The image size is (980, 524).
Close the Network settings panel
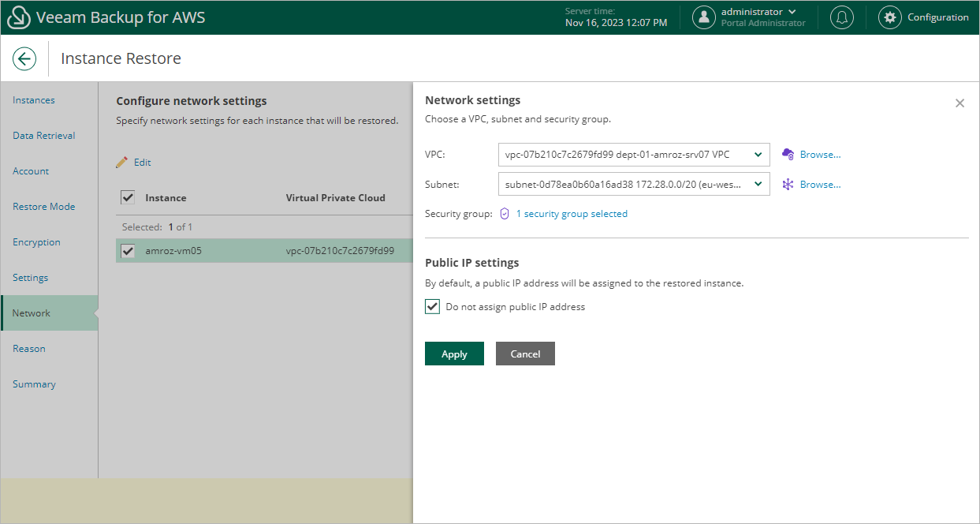(x=960, y=103)
